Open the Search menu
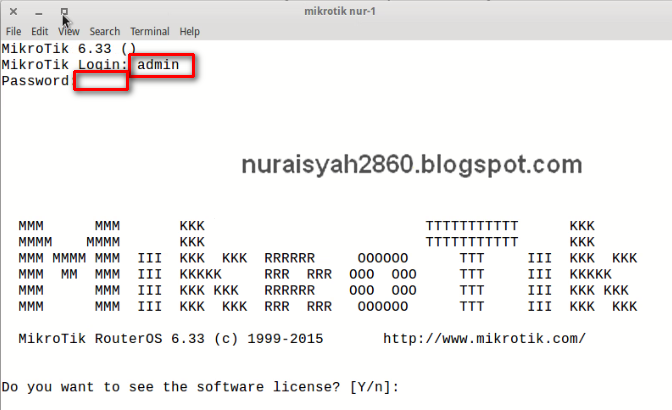The image size is (672, 410). 105,31
